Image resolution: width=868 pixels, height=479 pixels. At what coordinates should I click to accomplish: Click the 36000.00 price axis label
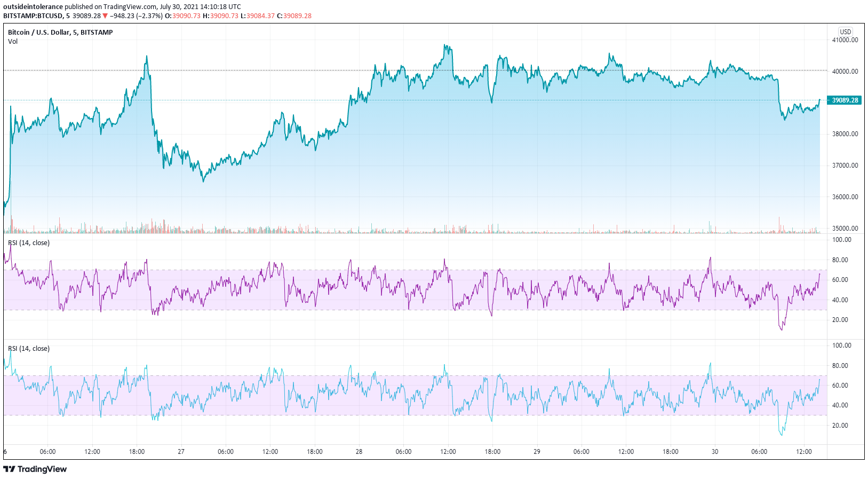pyautogui.click(x=846, y=197)
